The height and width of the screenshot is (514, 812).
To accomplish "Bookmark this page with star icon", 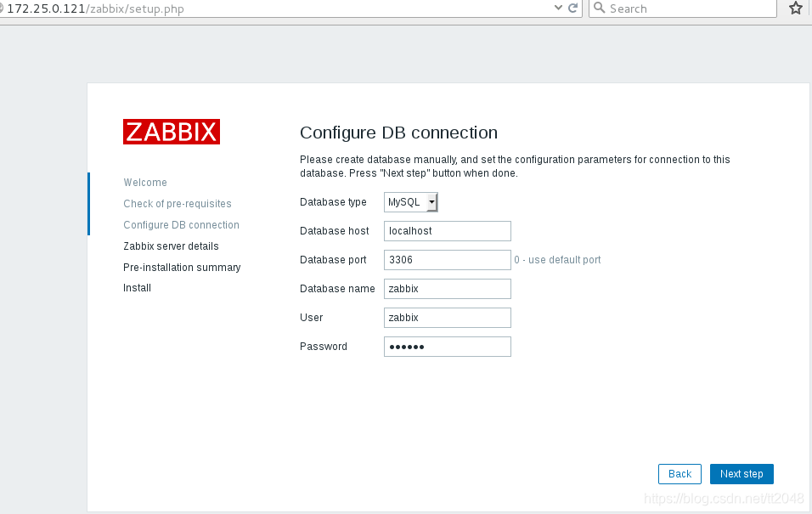I will 795,8.
